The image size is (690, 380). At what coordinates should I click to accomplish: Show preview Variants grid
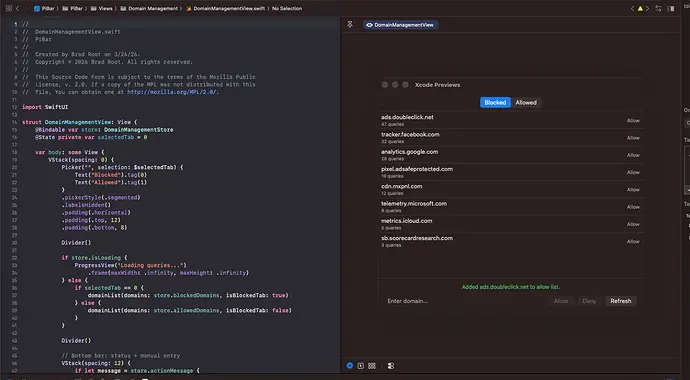(x=372, y=365)
